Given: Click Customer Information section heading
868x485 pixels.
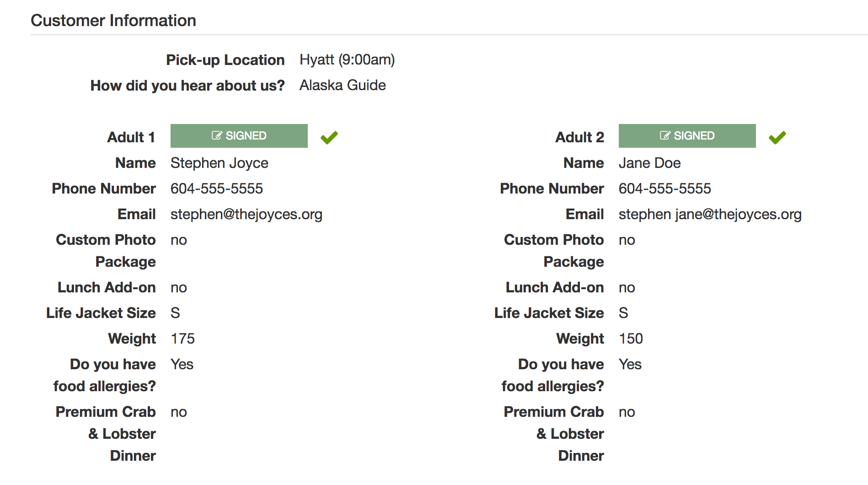Looking at the screenshot, I should coord(113,21).
